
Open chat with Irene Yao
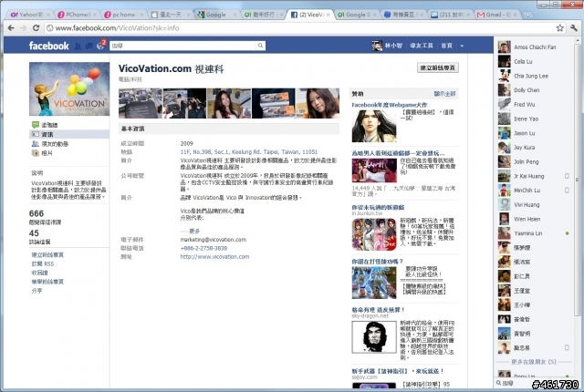coord(534,119)
